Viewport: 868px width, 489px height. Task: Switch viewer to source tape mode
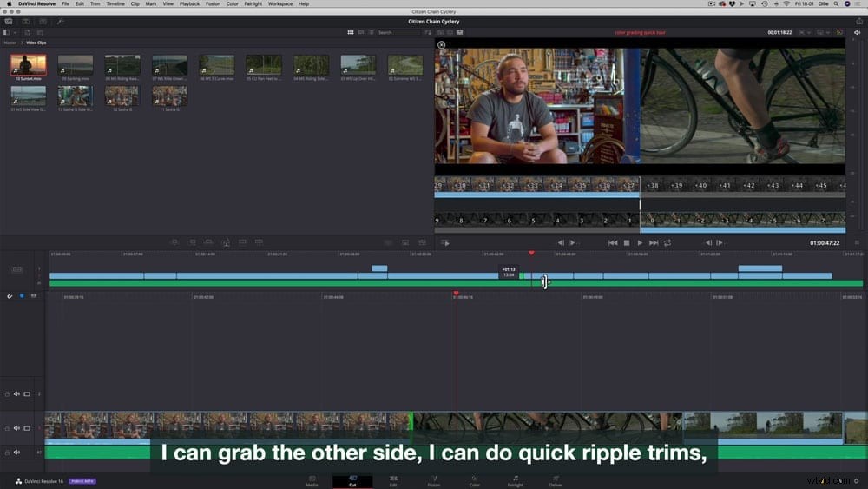point(450,33)
